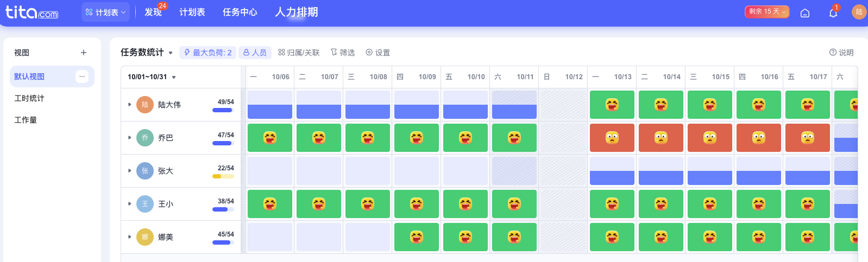Click the 陆大伟 avatar
Viewport: 868px width, 262px height.
(x=145, y=105)
